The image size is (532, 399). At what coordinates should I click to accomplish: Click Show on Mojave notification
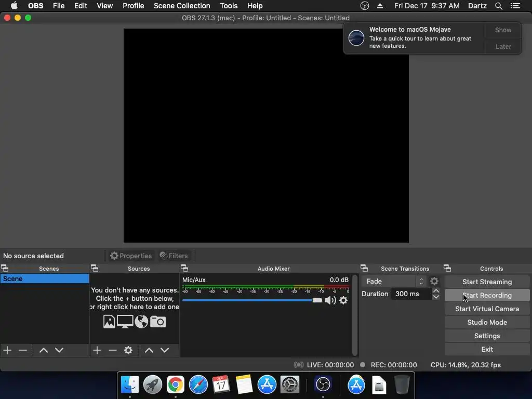pyautogui.click(x=503, y=30)
